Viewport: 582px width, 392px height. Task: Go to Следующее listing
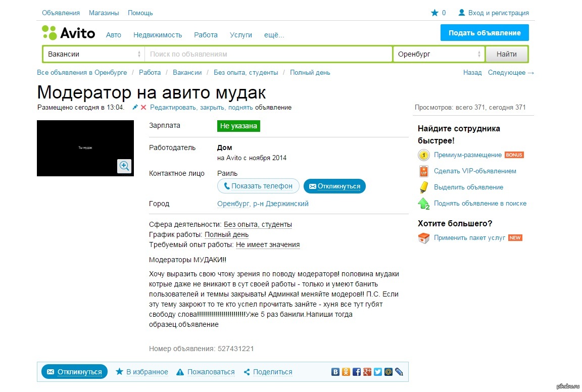tap(511, 73)
